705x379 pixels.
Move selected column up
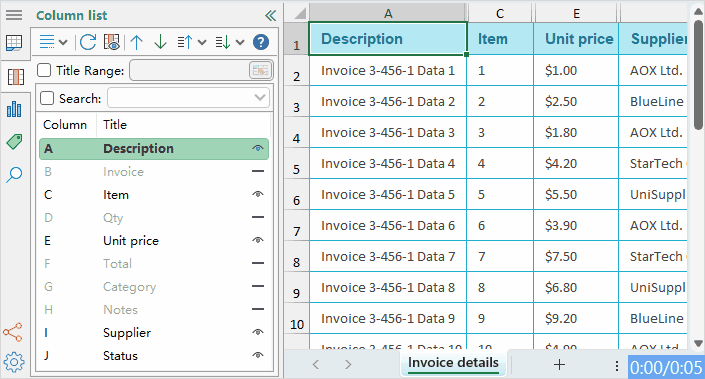pos(137,42)
